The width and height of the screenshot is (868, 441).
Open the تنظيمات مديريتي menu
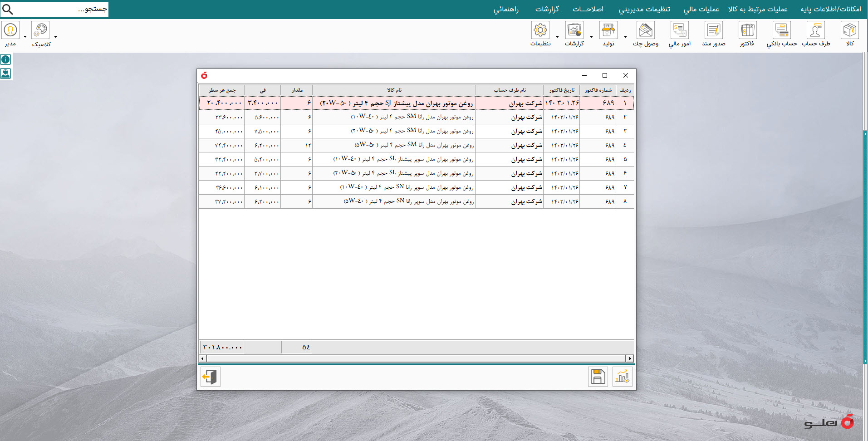[x=644, y=9]
